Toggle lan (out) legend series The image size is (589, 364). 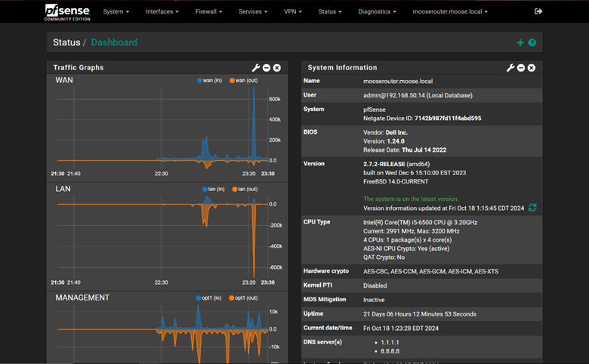coord(245,189)
